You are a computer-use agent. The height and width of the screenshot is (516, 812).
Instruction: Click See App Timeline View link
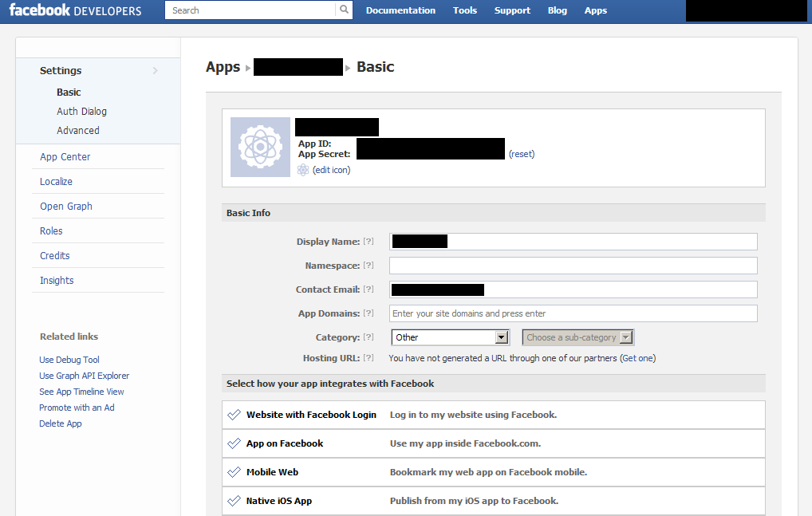coord(82,392)
